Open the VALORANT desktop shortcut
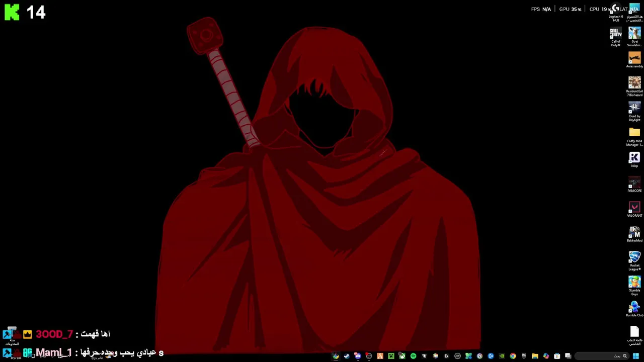Viewport: 644px width, 362px height. [x=634, y=209]
